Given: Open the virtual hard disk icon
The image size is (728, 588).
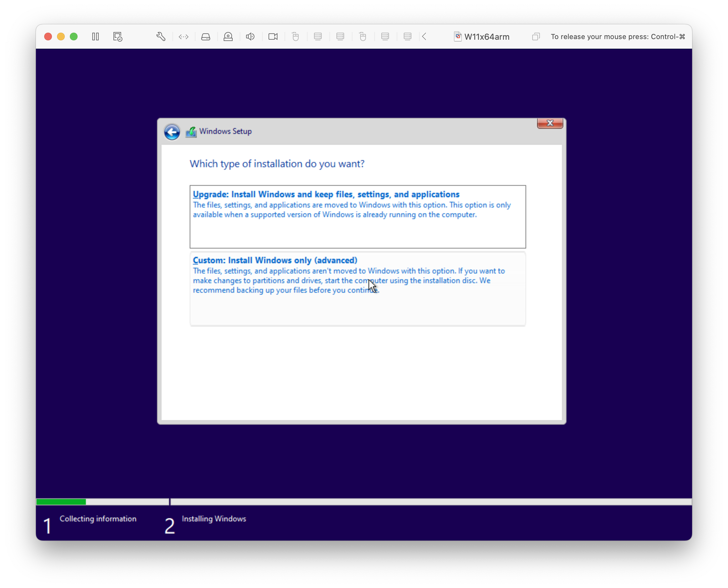Looking at the screenshot, I should click(206, 36).
